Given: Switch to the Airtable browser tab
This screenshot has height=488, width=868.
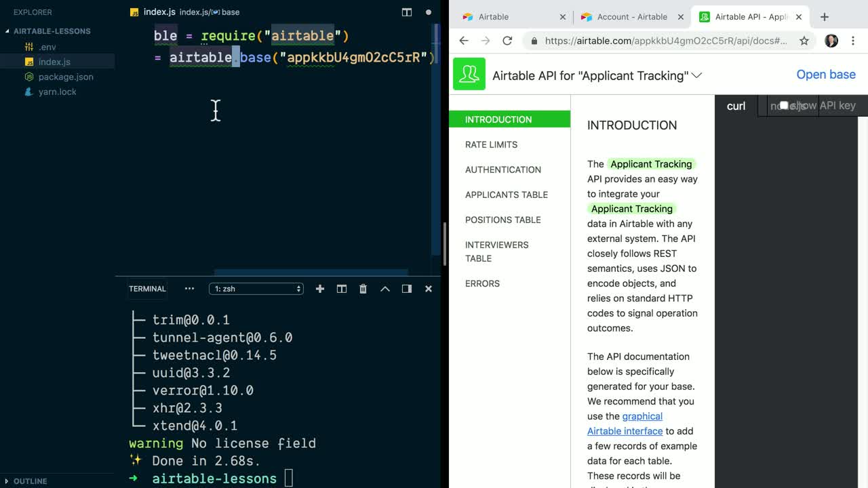Looking at the screenshot, I should coord(512,17).
